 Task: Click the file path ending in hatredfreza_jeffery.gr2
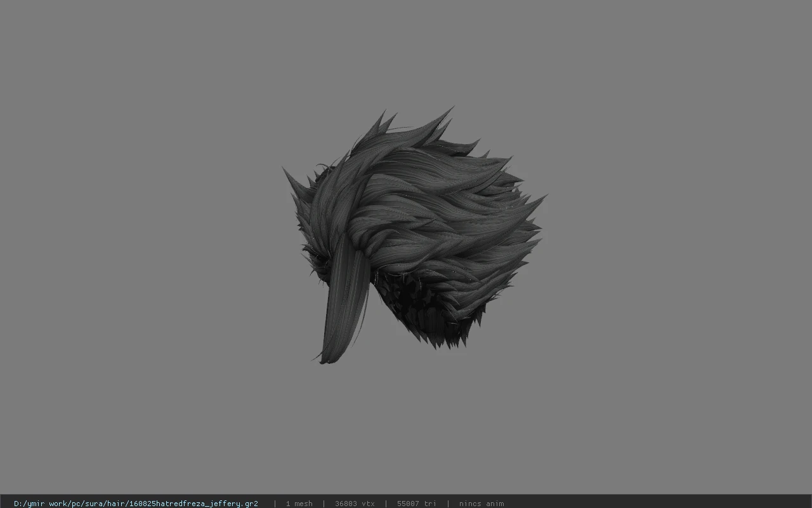coord(136,504)
